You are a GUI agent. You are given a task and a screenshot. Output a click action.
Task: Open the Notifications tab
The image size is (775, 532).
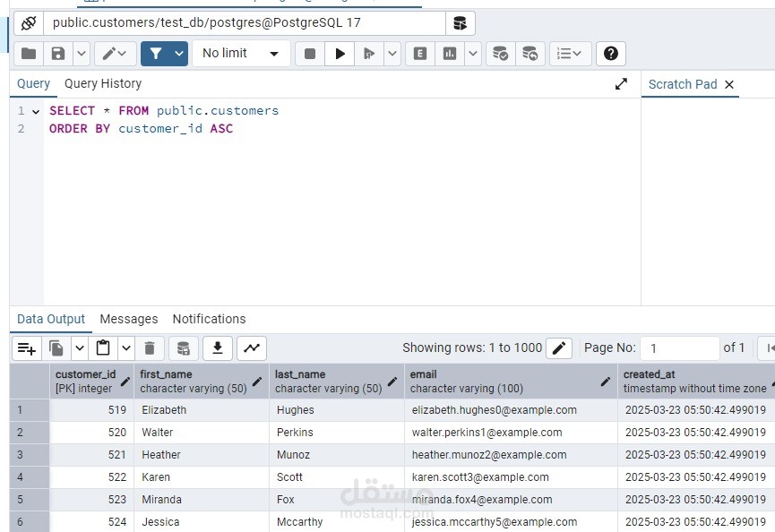209,319
